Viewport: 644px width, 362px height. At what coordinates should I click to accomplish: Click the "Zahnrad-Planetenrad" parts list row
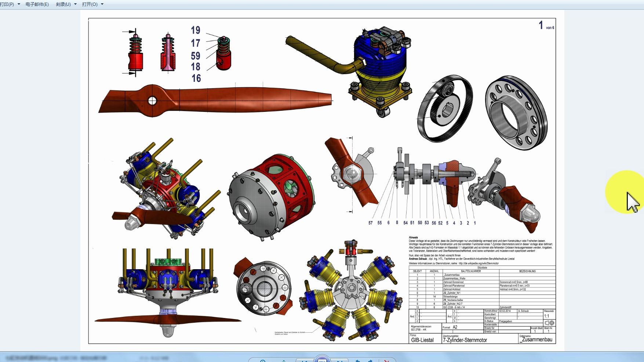482,286
